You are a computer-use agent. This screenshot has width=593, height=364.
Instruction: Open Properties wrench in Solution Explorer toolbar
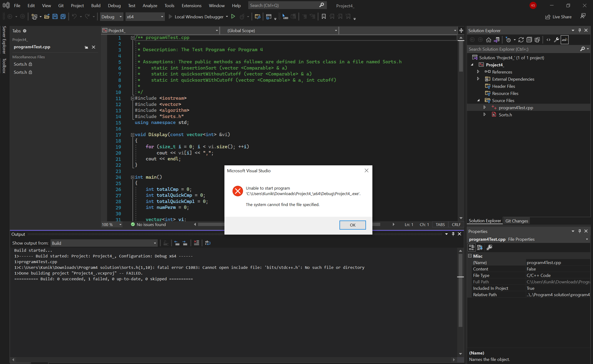point(556,40)
